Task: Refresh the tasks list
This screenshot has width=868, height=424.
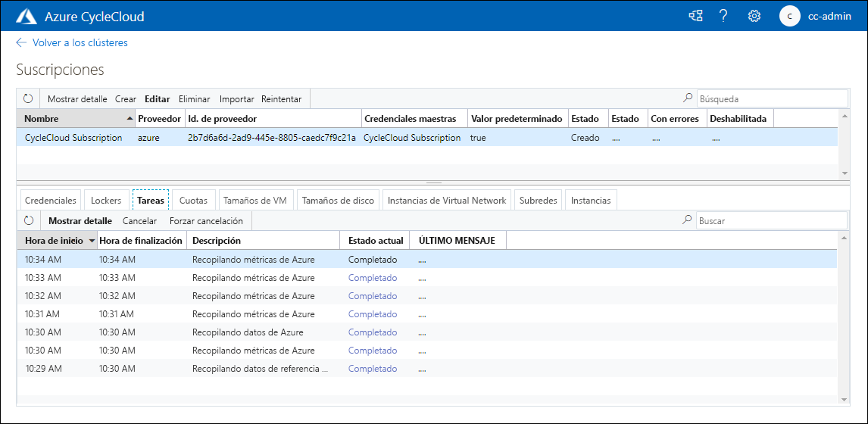Action: coord(29,221)
